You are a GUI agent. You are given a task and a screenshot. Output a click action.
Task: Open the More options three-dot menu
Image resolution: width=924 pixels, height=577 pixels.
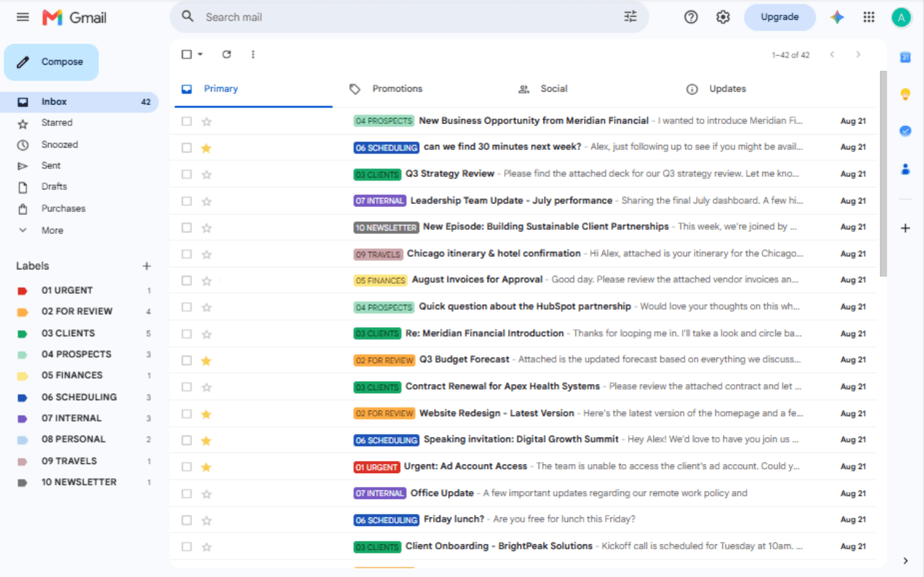(253, 54)
